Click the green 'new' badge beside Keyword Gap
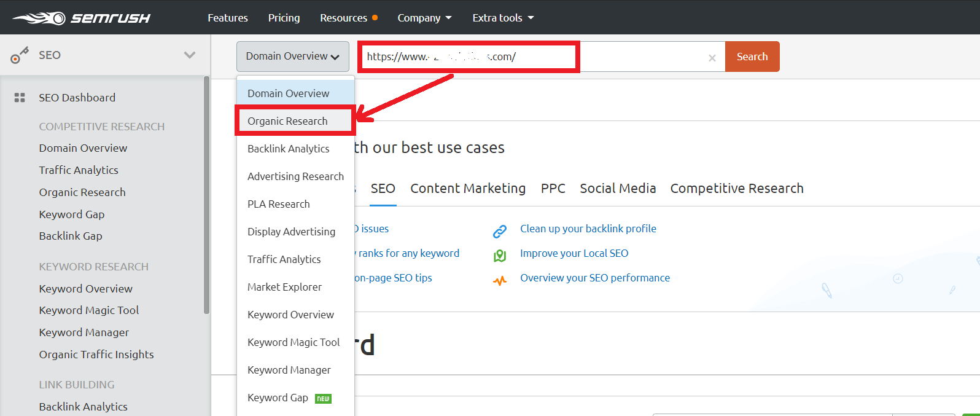The image size is (980, 416). click(323, 399)
